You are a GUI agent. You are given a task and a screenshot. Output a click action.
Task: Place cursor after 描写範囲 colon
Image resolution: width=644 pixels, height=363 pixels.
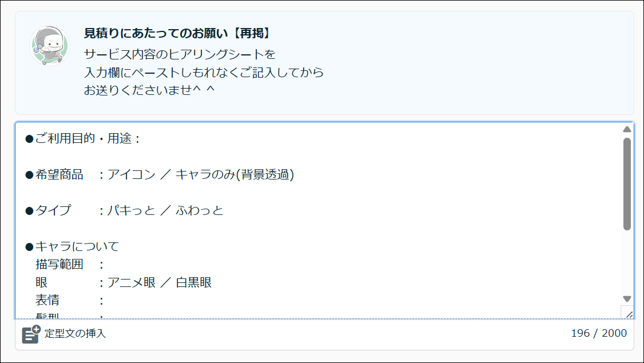click(104, 265)
